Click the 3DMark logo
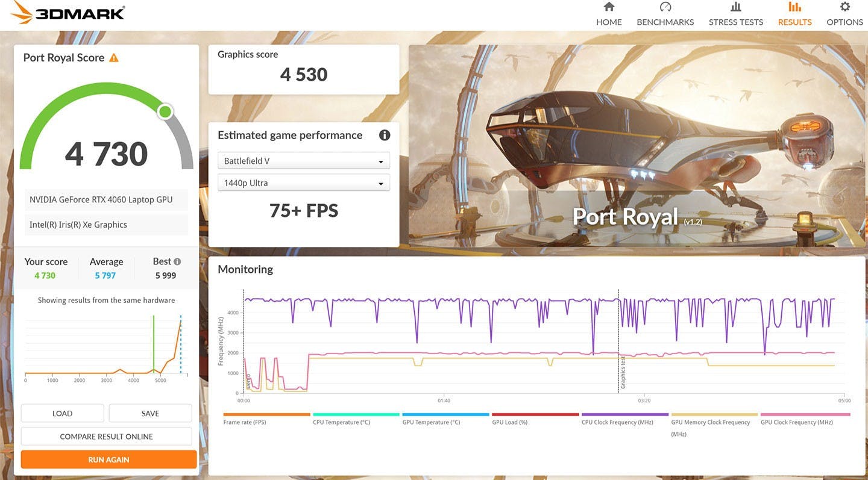The image size is (868, 480). [68, 13]
